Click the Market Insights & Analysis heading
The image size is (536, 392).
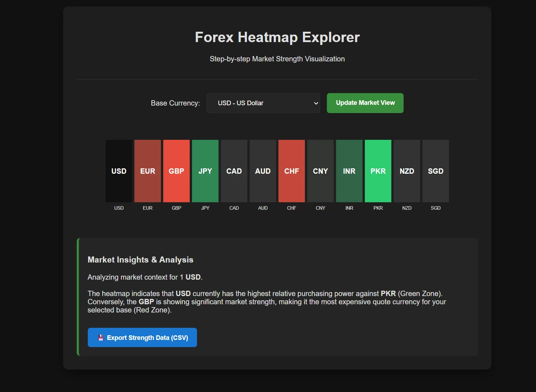[140, 260]
